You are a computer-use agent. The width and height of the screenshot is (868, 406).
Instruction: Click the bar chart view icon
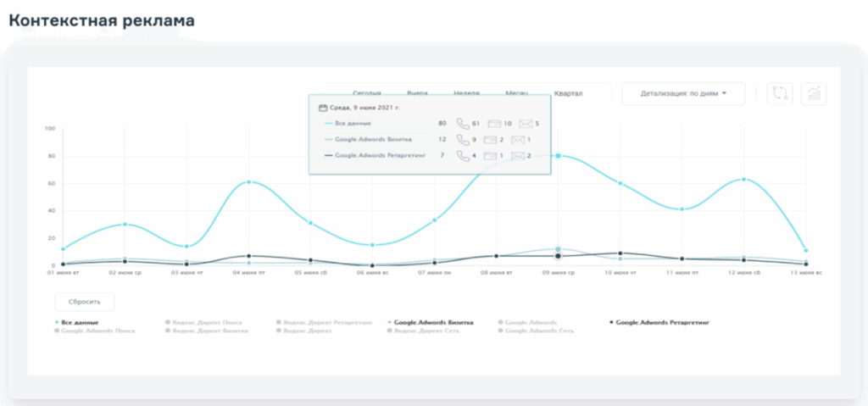point(814,93)
